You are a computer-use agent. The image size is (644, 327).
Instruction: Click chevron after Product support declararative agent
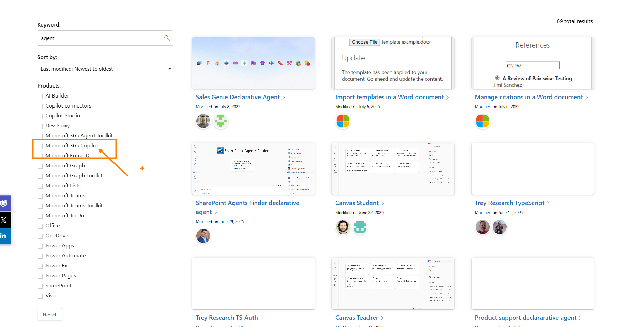click(x=580, y=318)
